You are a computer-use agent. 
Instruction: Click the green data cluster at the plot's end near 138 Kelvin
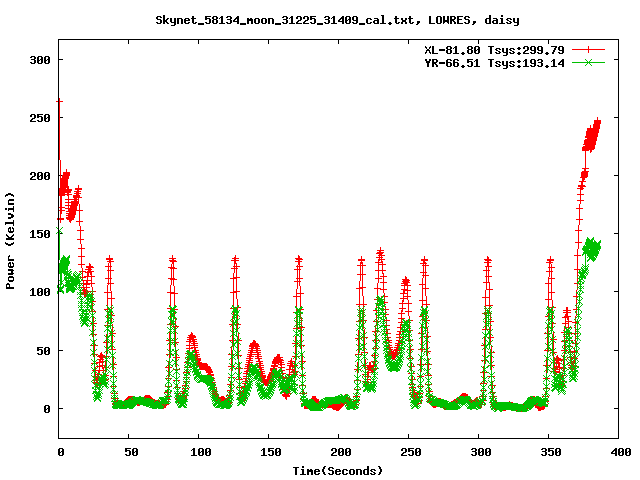coord(591,249)
